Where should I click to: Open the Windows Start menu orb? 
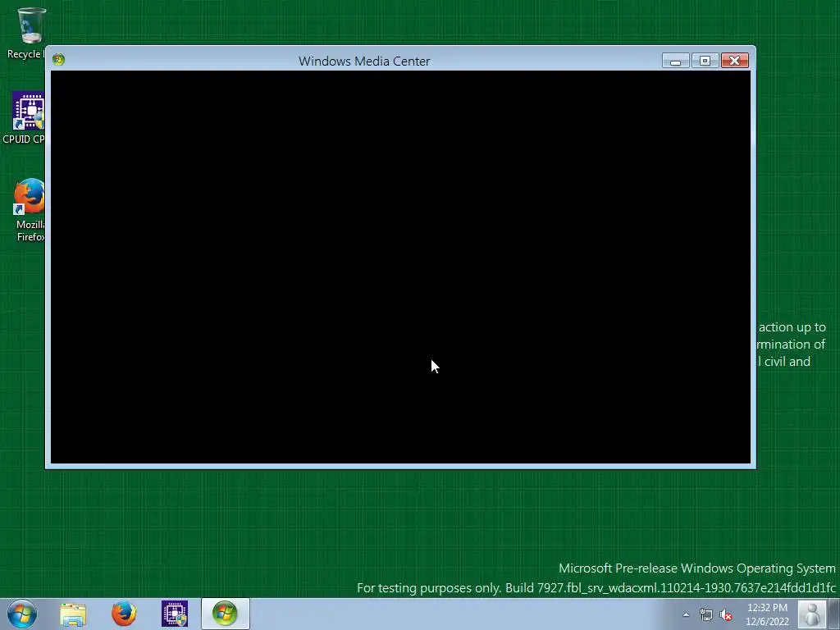(22, 614)
